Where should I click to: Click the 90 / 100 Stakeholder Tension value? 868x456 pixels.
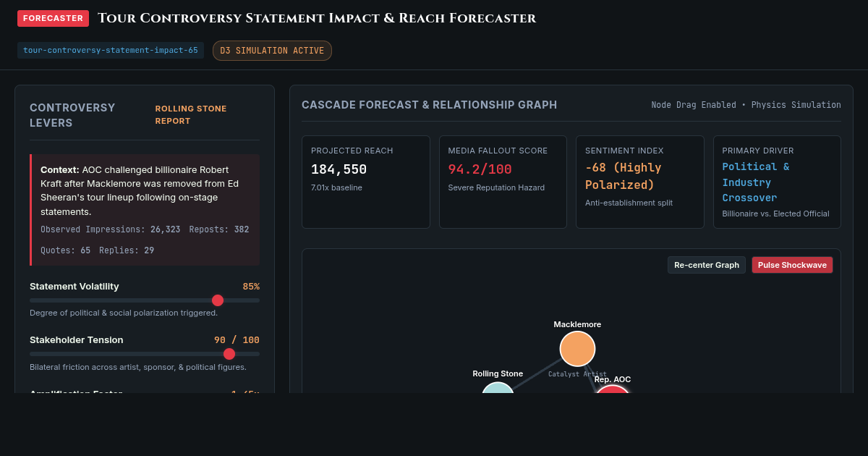tap(237, 340)
